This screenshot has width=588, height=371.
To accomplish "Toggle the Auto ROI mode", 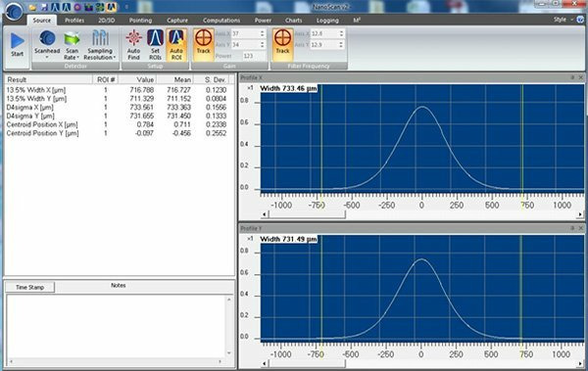I will point(176,45).
